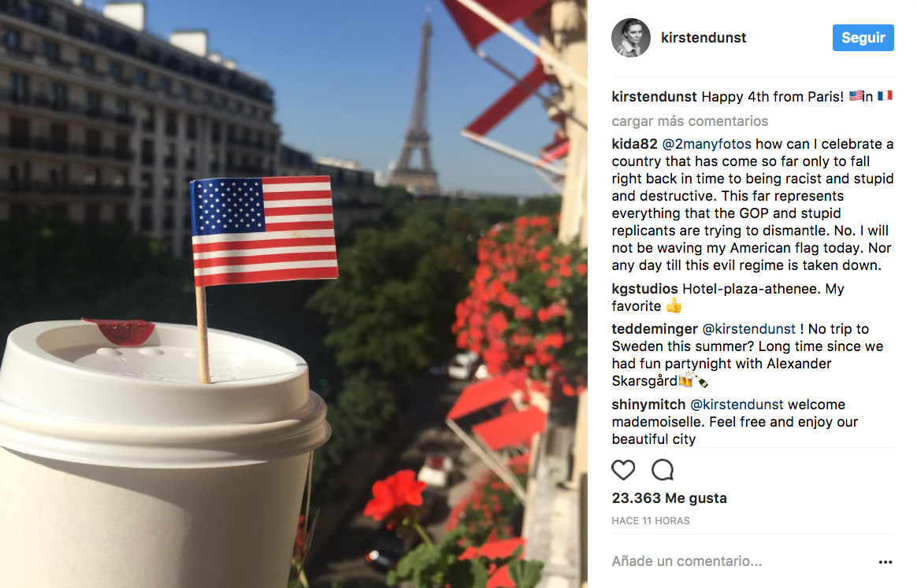917x588 pixels.
Task: Expand cargar más comentarios
Action: tap(690, 121)
